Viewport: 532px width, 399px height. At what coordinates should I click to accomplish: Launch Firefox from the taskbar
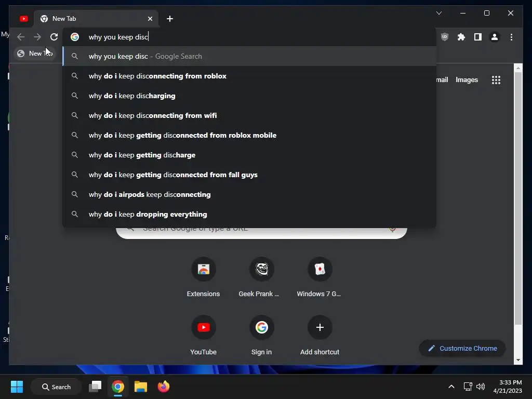[x=164, y=387]
